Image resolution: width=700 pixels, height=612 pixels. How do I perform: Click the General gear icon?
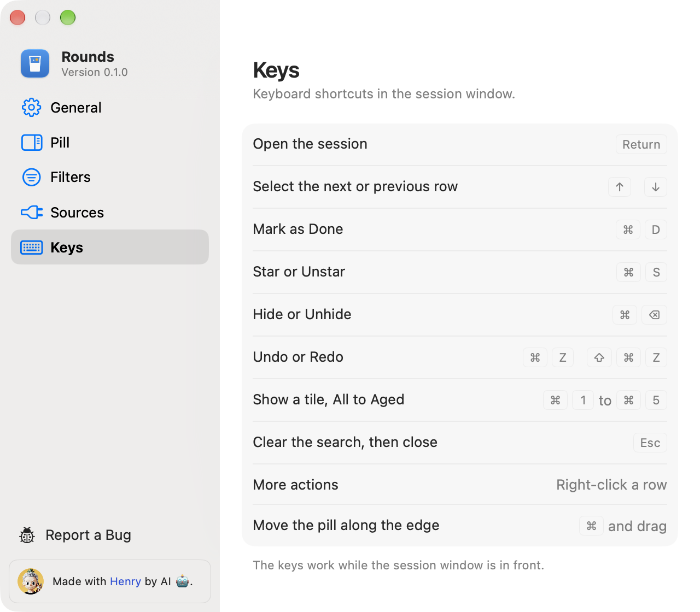point(32,108)
